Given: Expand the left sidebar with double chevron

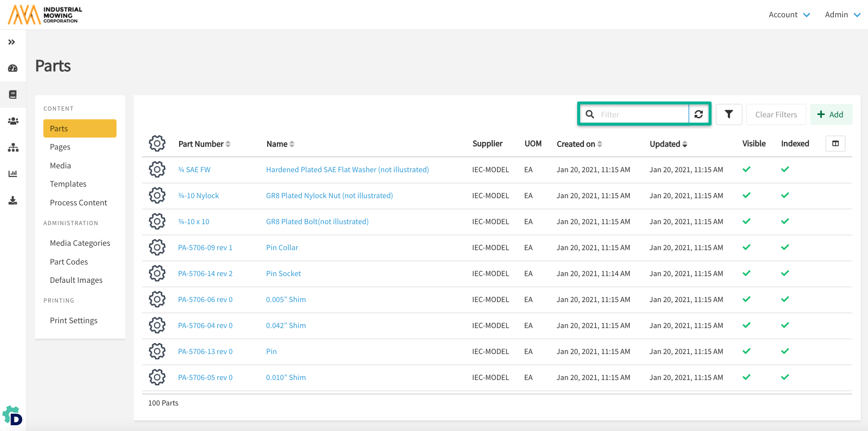Looking at the screenshot, I should tap(12, 42).
